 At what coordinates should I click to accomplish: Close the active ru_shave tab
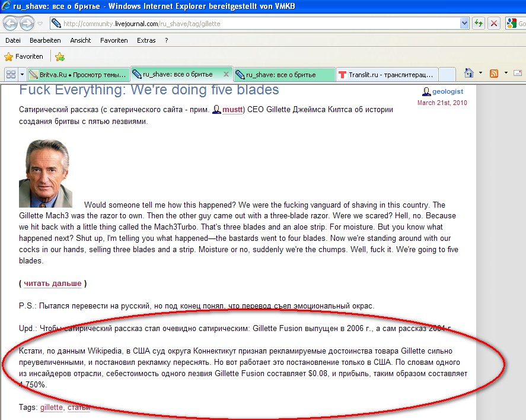click(x=225, y=75)
